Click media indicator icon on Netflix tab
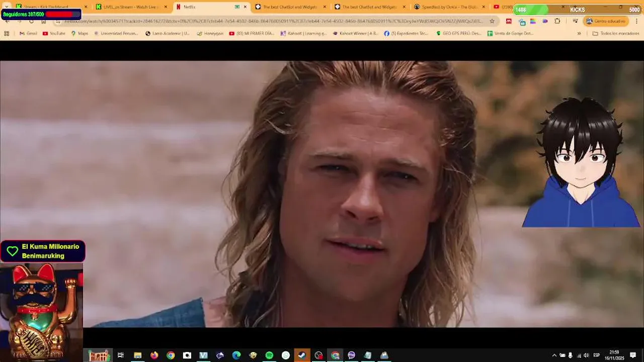Screen dimensions: 644x362 tap(237, 7)
